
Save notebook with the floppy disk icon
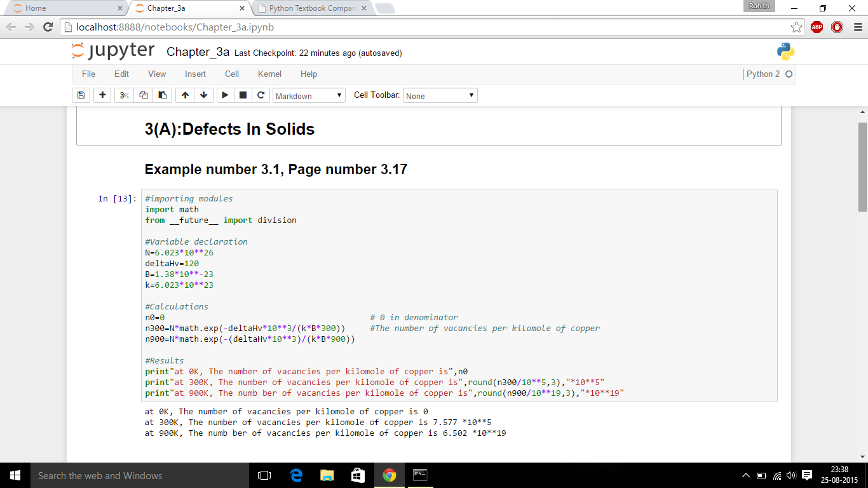pyautogui.click(x=81, y=95)
